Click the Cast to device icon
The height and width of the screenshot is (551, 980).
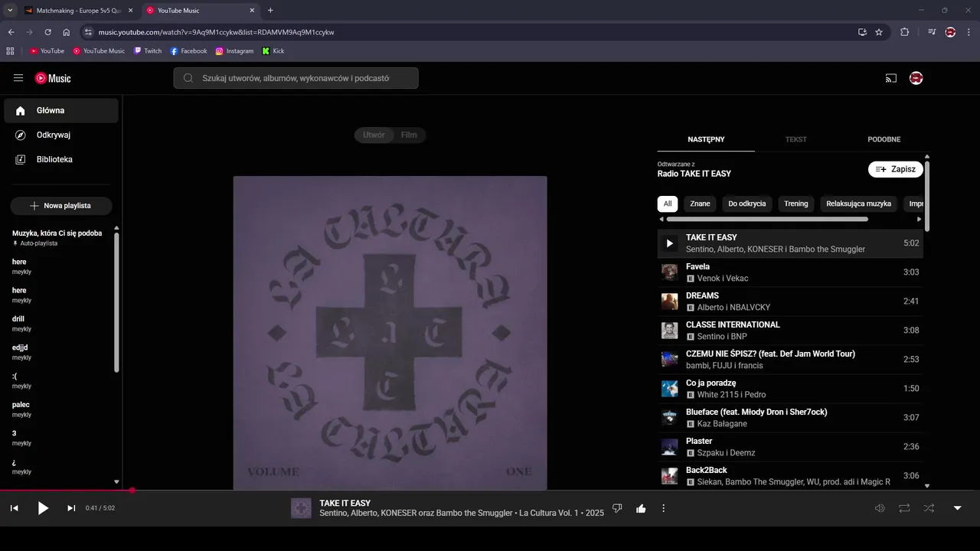click(891, 78)
